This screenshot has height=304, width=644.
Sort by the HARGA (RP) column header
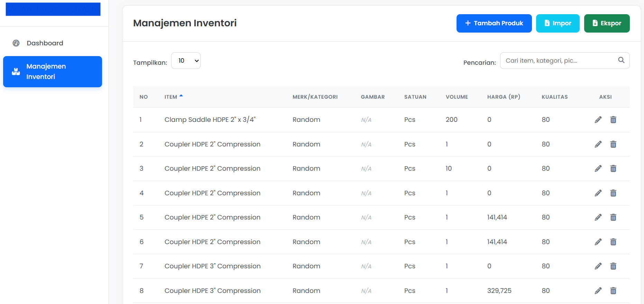pyautogui.click(x=504, y=97)
